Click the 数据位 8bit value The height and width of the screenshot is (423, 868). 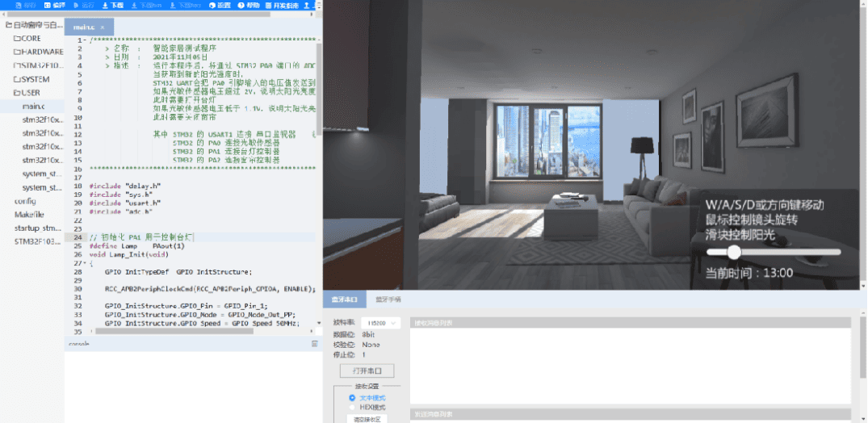(369, 334)
